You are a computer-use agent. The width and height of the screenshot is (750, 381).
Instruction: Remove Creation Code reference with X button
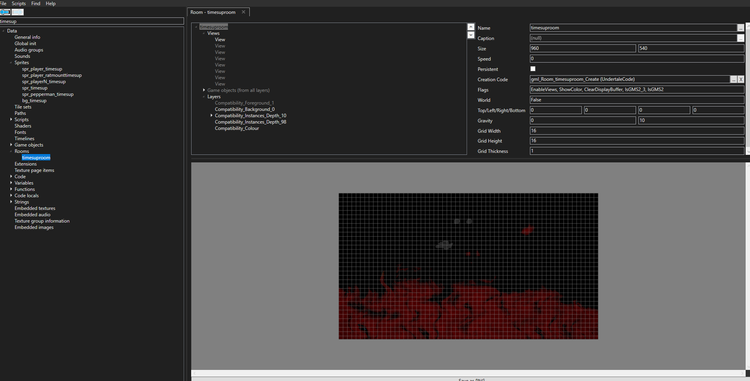pyautogui.click(x=740, y=79)
